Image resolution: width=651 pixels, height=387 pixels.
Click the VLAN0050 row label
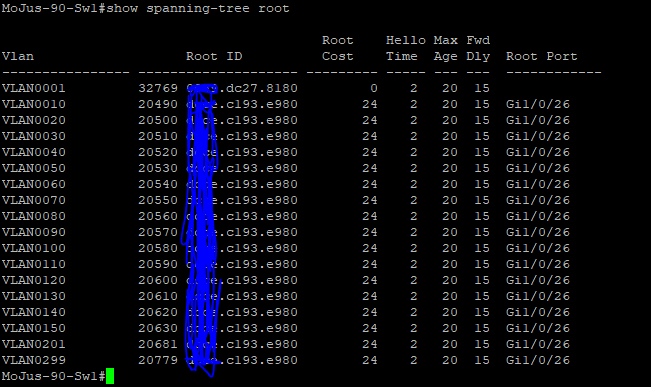click(34, 168)
